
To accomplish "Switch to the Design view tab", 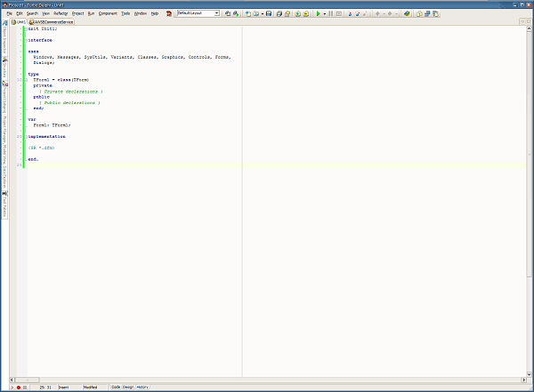I will click(x=127, y=388).
